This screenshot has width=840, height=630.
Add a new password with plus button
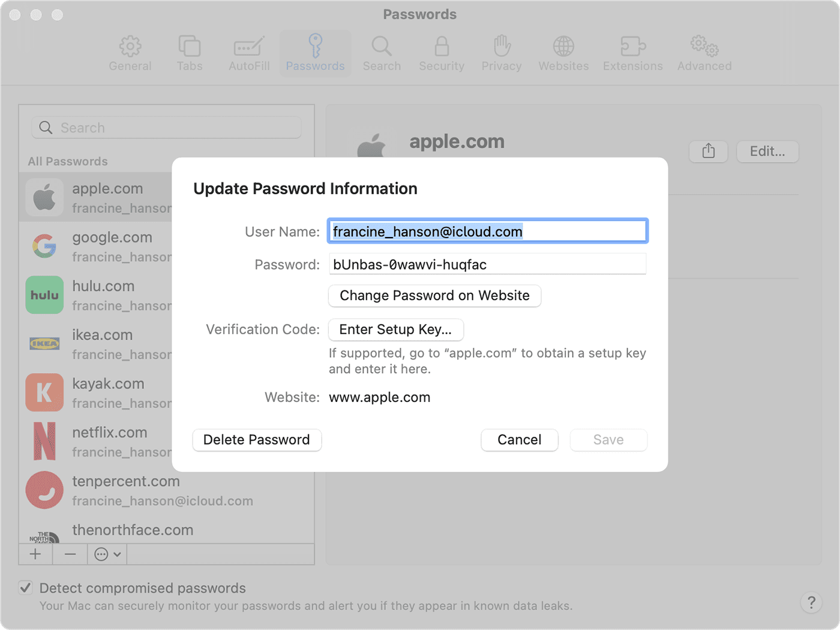[x=35, y=554]
